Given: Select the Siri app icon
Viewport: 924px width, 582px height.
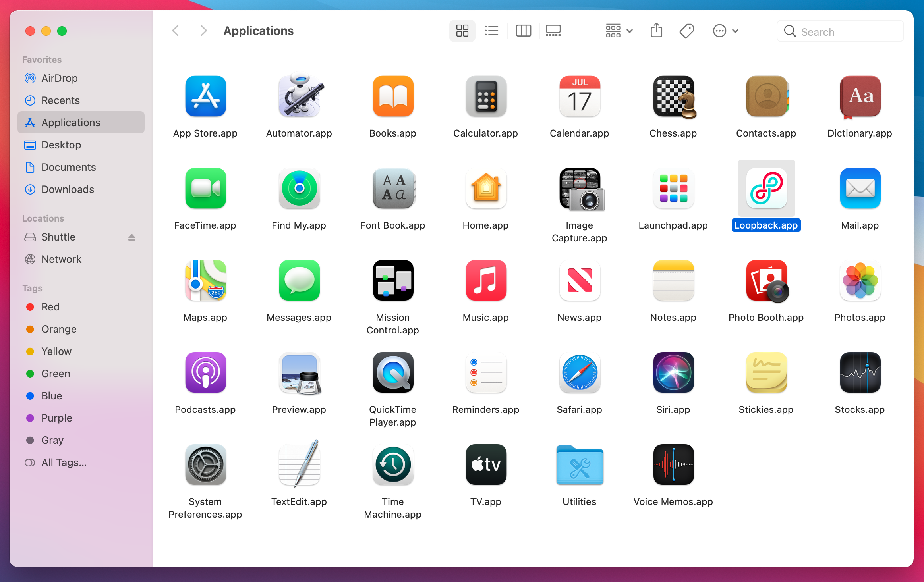Looking at the screenshot, I should [x=673, y=372].
